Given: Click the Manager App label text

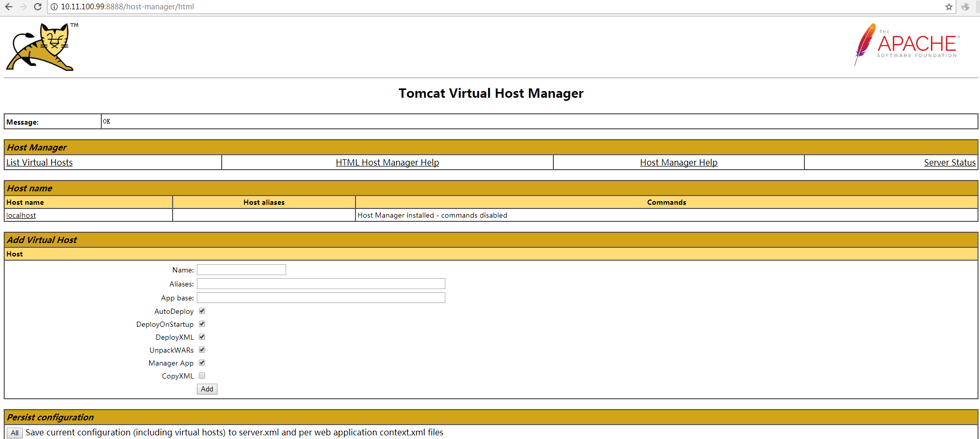Looking at the screenshot, I should coord(171,363).
